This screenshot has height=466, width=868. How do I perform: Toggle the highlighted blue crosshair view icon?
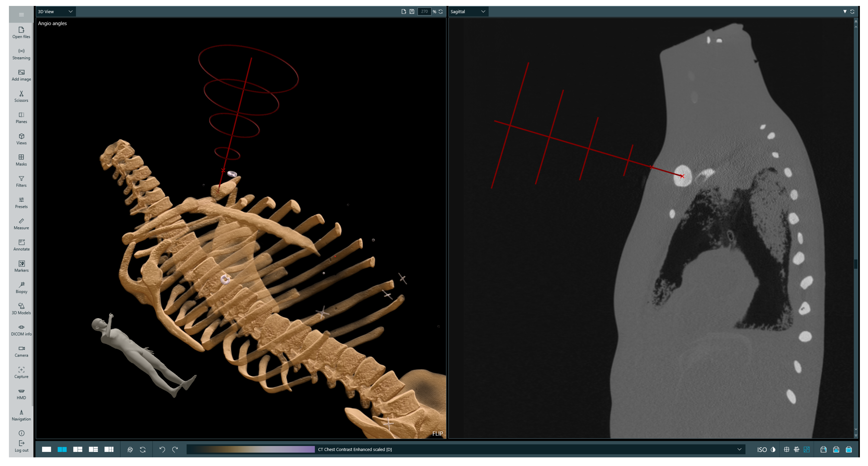click(x=806, y=450)
